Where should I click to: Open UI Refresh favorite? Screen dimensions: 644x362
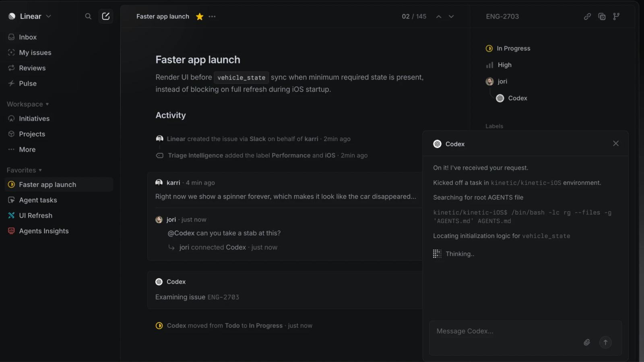click(60, 216)
